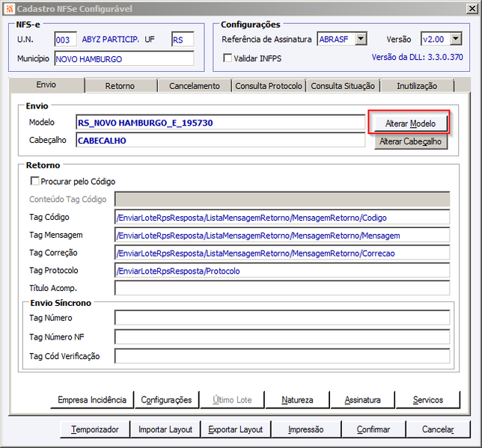Click the 'Versão da DLL: 3.3.0.370' text
This screenshot has height=448, width=482.
point(417,57)
